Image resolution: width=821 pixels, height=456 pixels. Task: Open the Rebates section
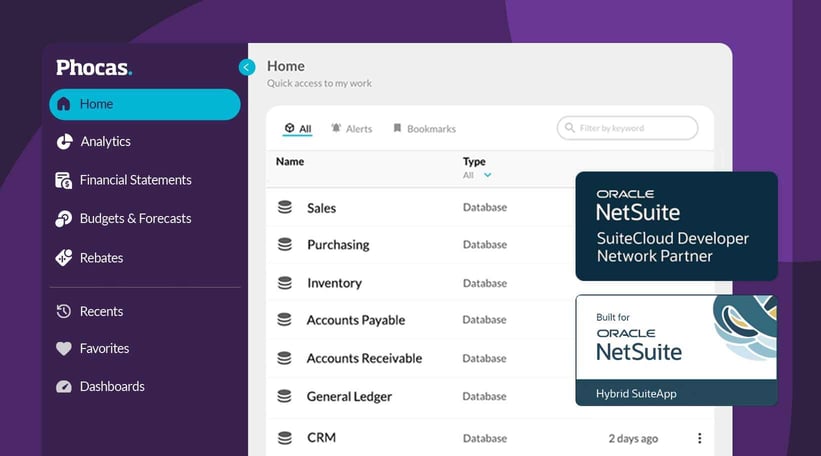[102, 258]
